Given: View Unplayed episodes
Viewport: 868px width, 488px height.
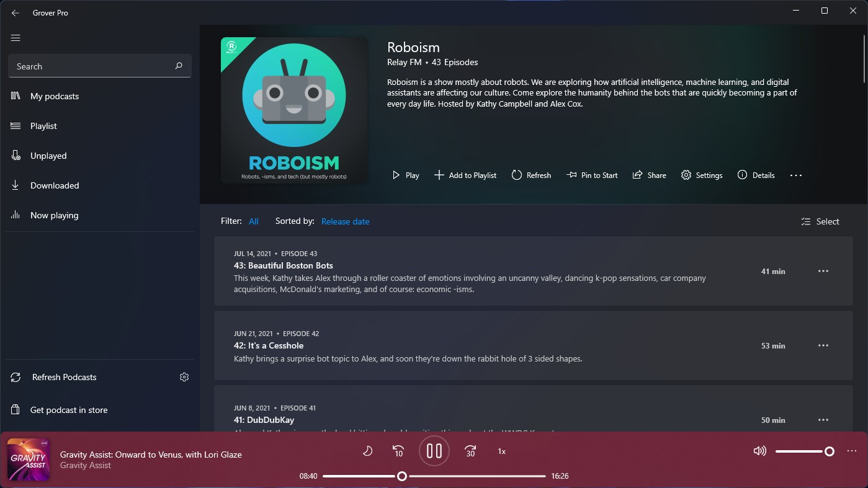Looking at the screenshot, I should [x=48, y=155].
